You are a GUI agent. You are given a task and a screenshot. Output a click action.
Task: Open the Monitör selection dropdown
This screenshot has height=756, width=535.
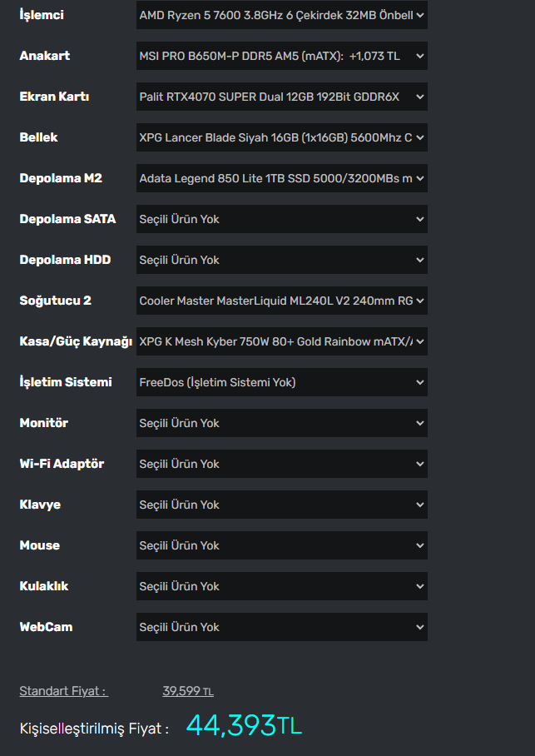coord(282,423)
